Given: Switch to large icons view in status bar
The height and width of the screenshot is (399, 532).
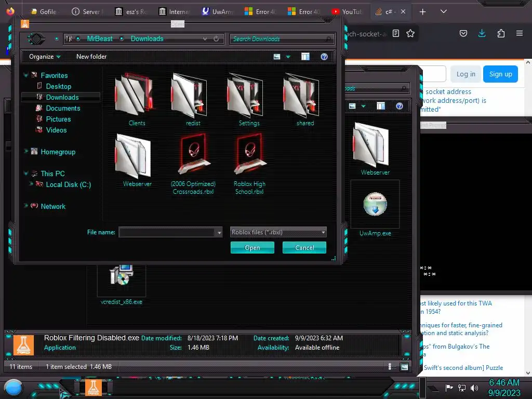Looking at the screenshot, I should (404, 367).
